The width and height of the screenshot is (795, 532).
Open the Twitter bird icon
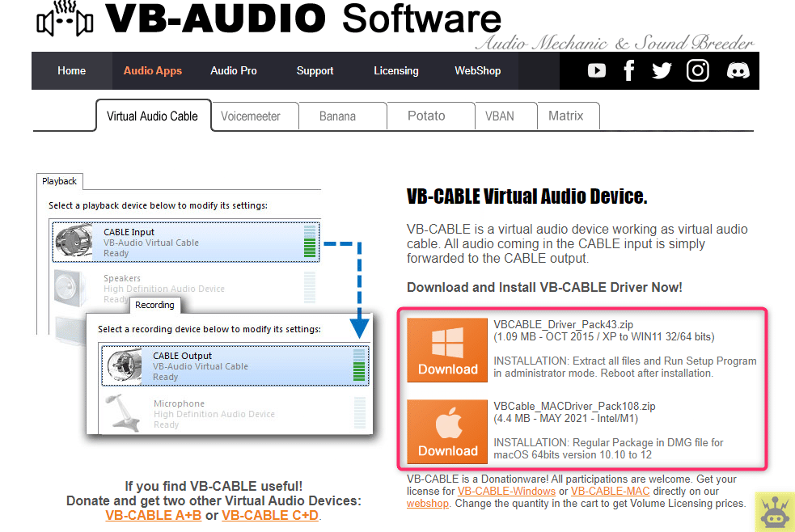pos(662,70)
